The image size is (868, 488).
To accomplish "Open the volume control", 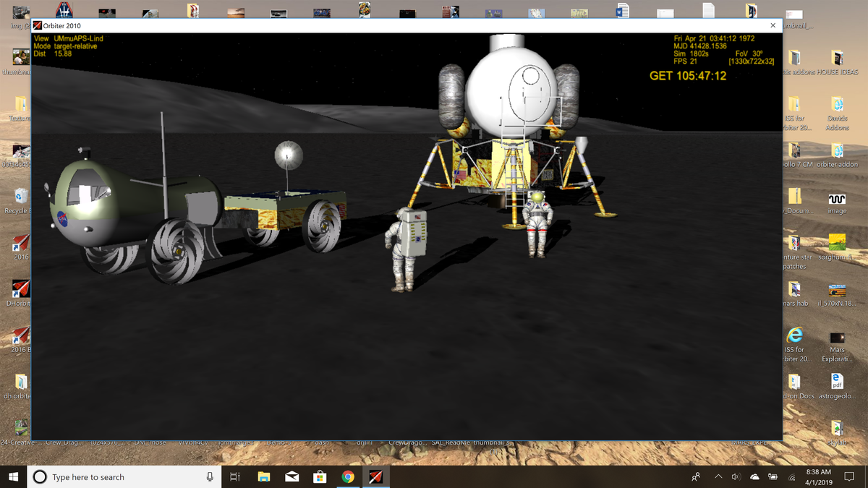I will 736,476.
